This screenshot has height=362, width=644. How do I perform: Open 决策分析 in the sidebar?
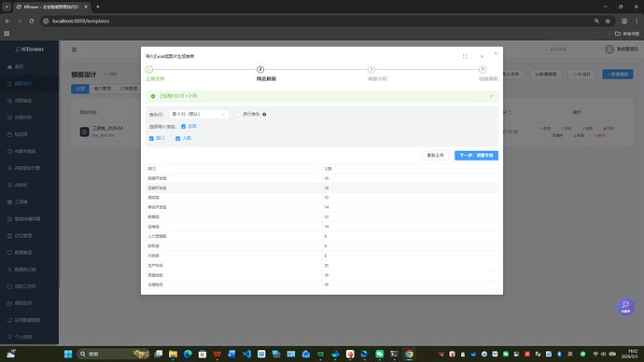click(29, 118)
